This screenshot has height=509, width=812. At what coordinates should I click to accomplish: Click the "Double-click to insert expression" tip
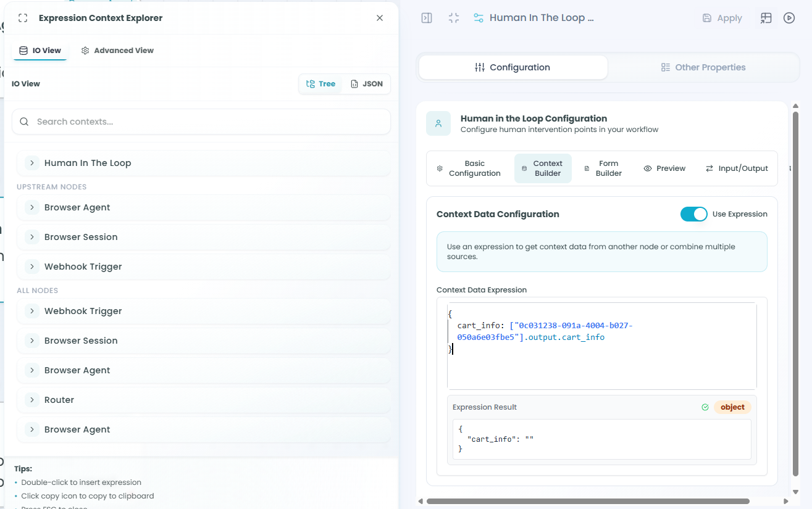click(81, 482)
